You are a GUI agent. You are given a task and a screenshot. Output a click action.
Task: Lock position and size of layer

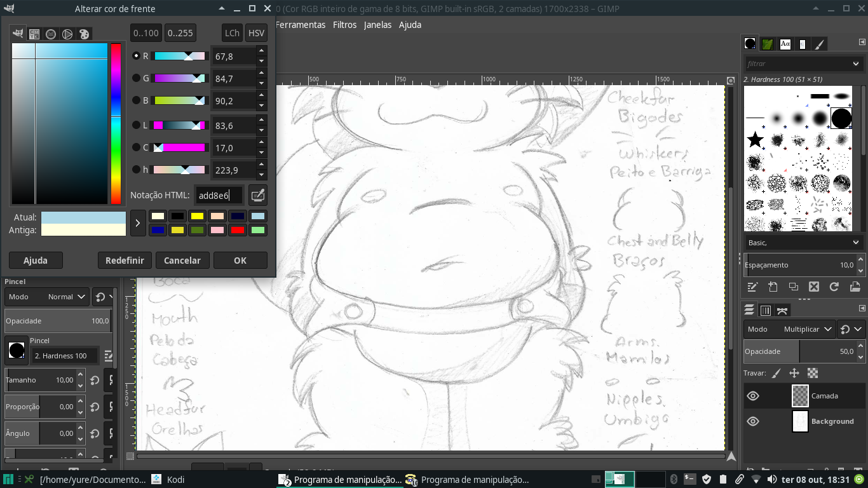794,373
